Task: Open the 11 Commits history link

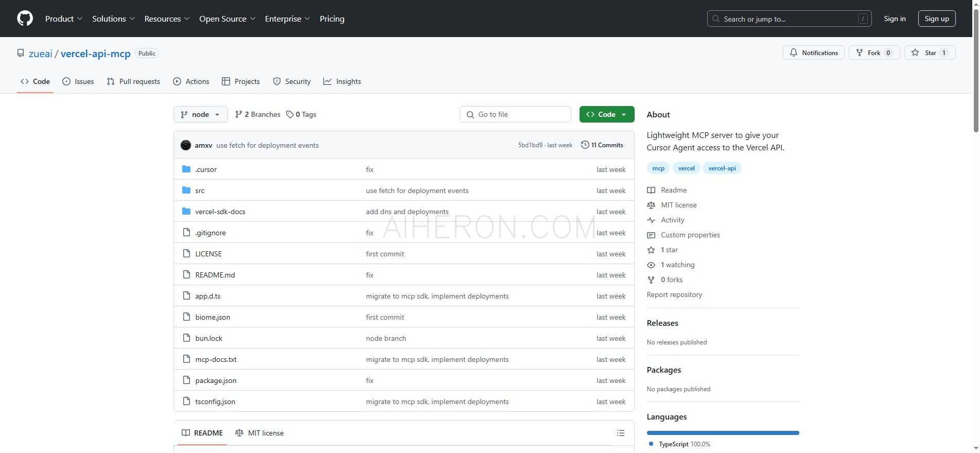Action: coord(602,145)
